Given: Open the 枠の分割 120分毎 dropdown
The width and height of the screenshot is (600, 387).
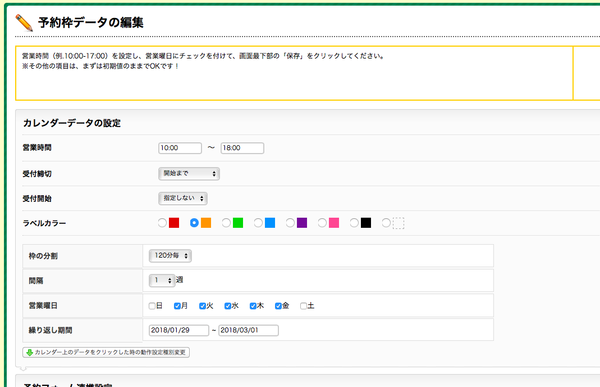Looking at the screenshot, I should (x=170, y=256).
